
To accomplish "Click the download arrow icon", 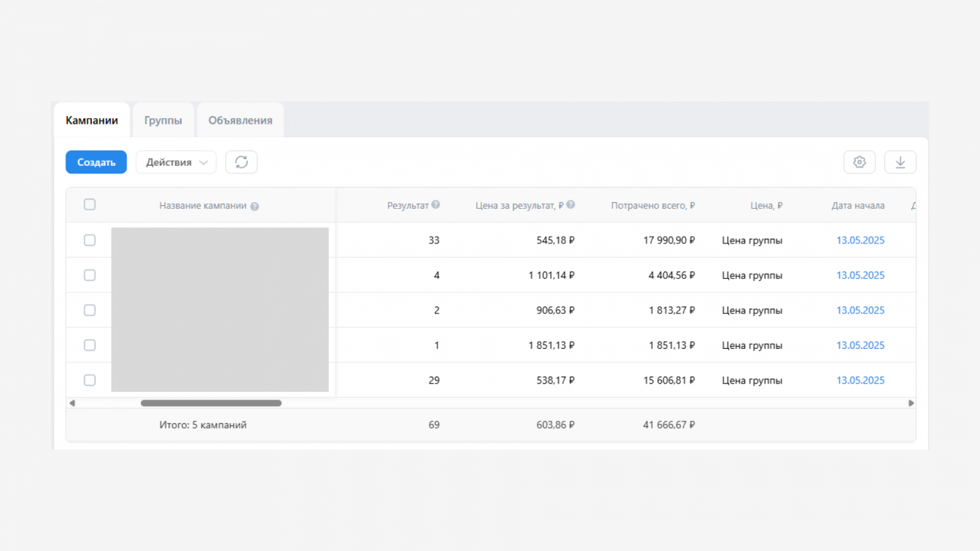I will point(900,162).
